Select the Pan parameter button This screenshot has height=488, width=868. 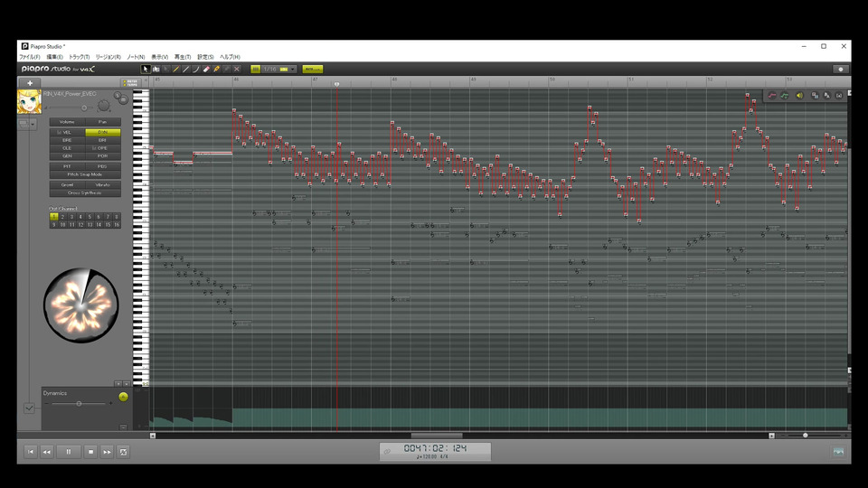click(x=102, y=122)
